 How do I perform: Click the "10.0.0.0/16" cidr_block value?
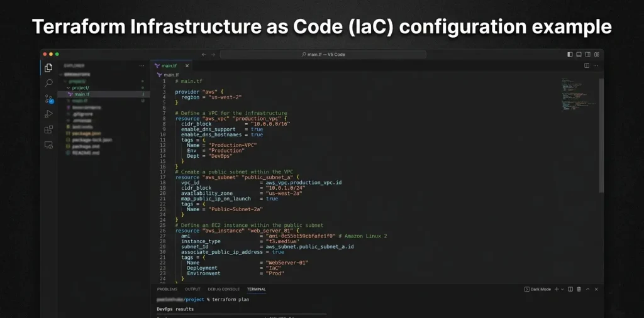click(270, 124)
